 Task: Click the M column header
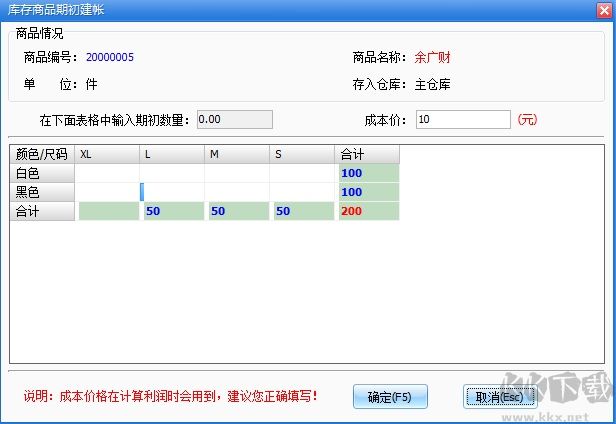tap(237, 154)
